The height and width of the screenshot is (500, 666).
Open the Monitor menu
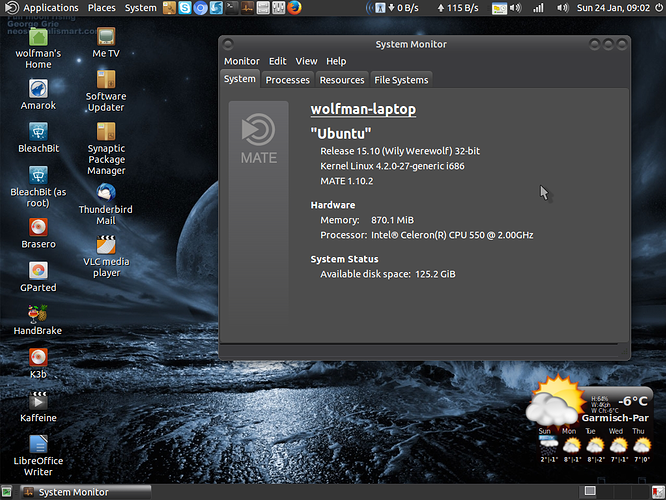[242, 61]
